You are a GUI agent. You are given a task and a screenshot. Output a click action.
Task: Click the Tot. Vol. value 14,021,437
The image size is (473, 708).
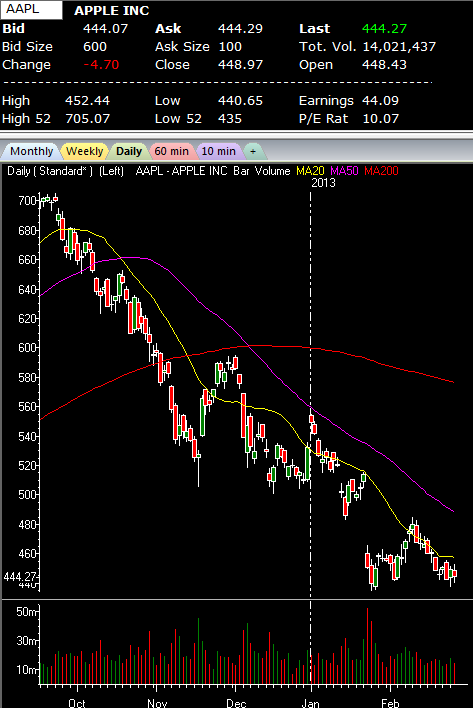pyautogui.click(x=399, y=47)
